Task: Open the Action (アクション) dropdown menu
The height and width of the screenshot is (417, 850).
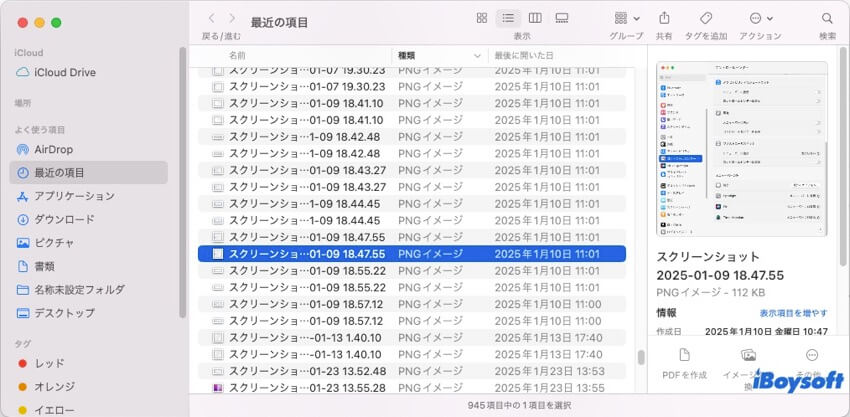Action: pos(760,18)
